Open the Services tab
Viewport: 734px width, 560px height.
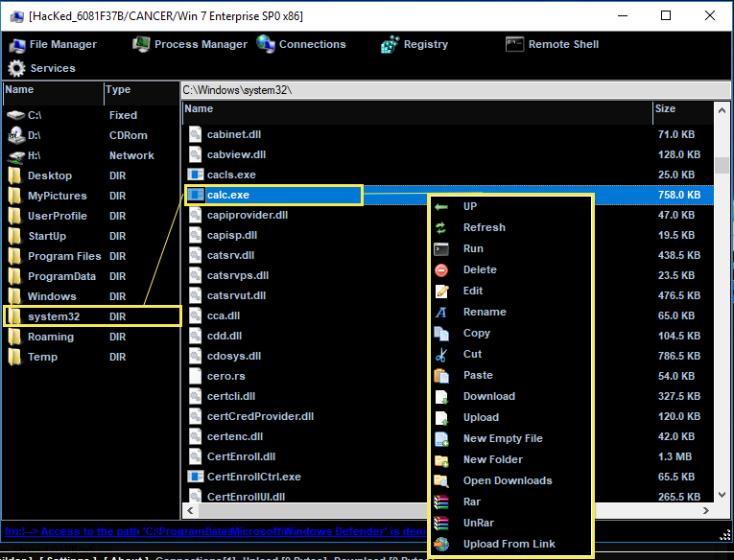pyautogui.click(x=41, y=68)
